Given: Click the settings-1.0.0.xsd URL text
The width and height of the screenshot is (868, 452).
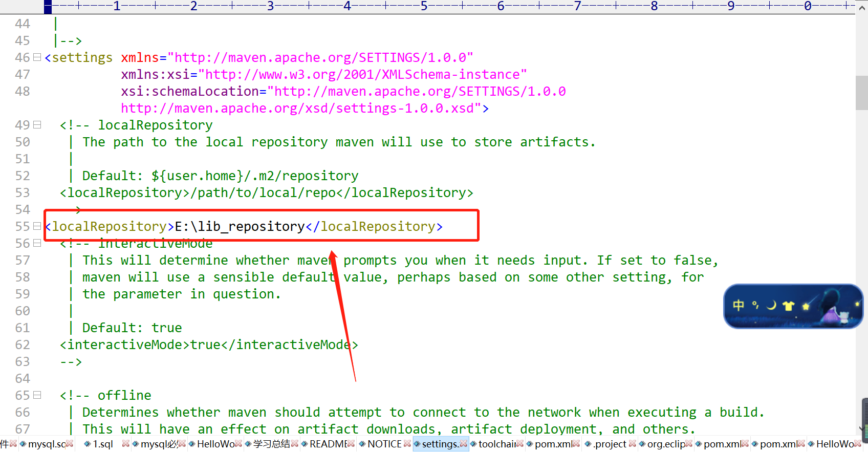Looking at the screenshot, I should (301, 108).
